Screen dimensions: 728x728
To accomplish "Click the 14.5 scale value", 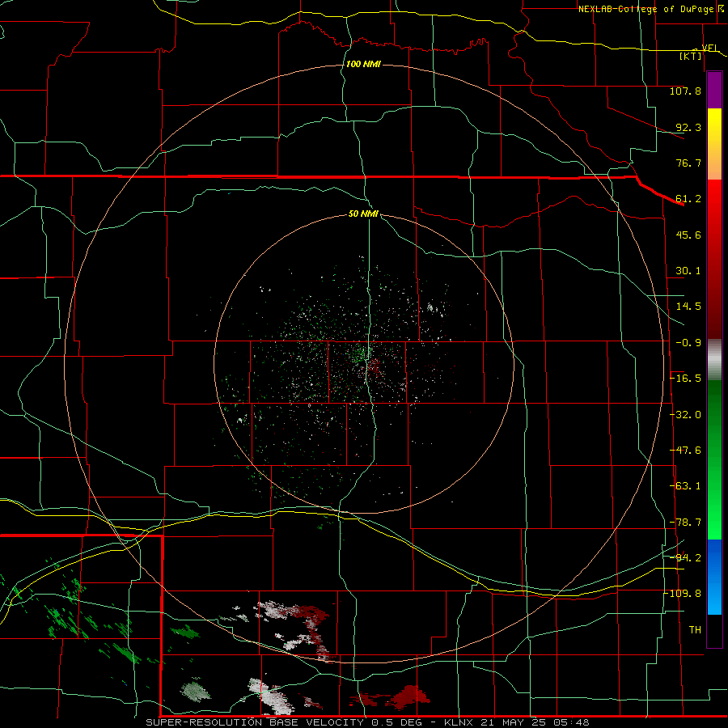I will pos(688,307).
